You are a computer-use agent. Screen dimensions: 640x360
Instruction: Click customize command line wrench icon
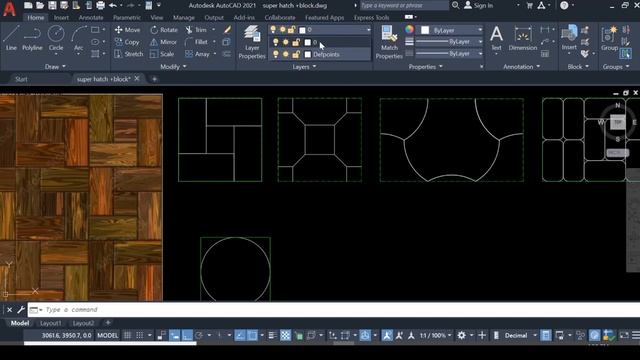pyautogui.click(x=21, y=310)
